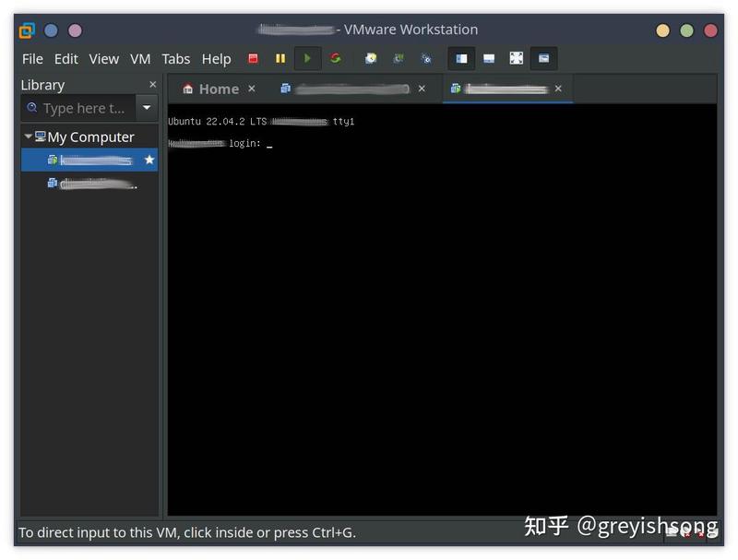Suspend the VM with the yellow pause icon
The height and width of the screenshot is (560, 738).
[x=280, y=58]
